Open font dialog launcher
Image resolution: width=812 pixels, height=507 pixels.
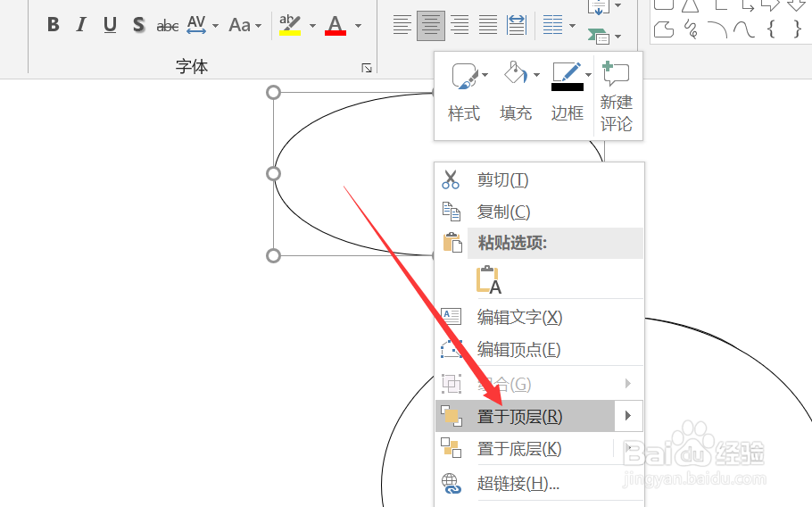[x=367, y=68]
